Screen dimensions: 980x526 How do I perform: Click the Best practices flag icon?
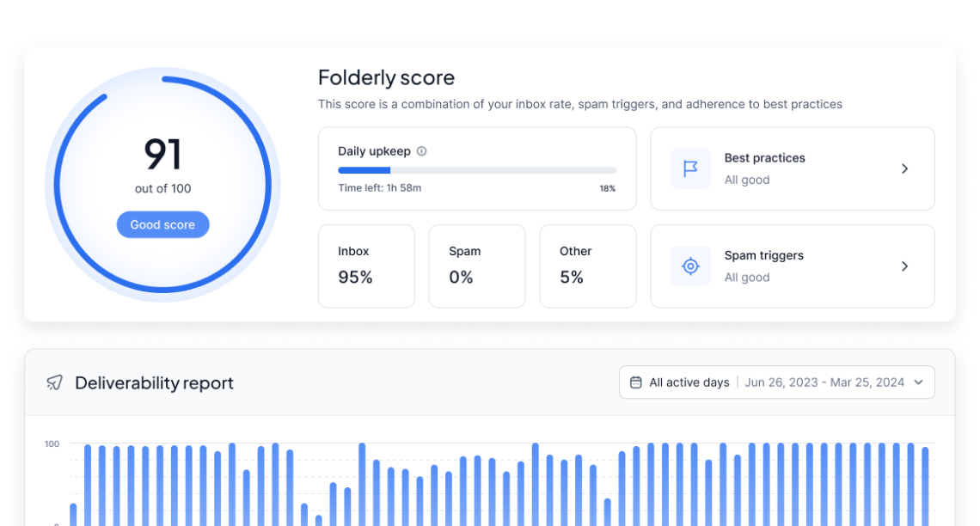pyautogui.click(x=690, y=168)
